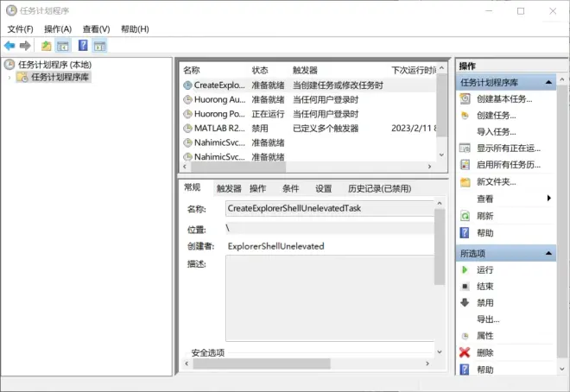The height and width of the screenshot is (392, 570).
Task: Click the blue help icon under 任务计划程序库 section
Action: [x=465, y=233]
